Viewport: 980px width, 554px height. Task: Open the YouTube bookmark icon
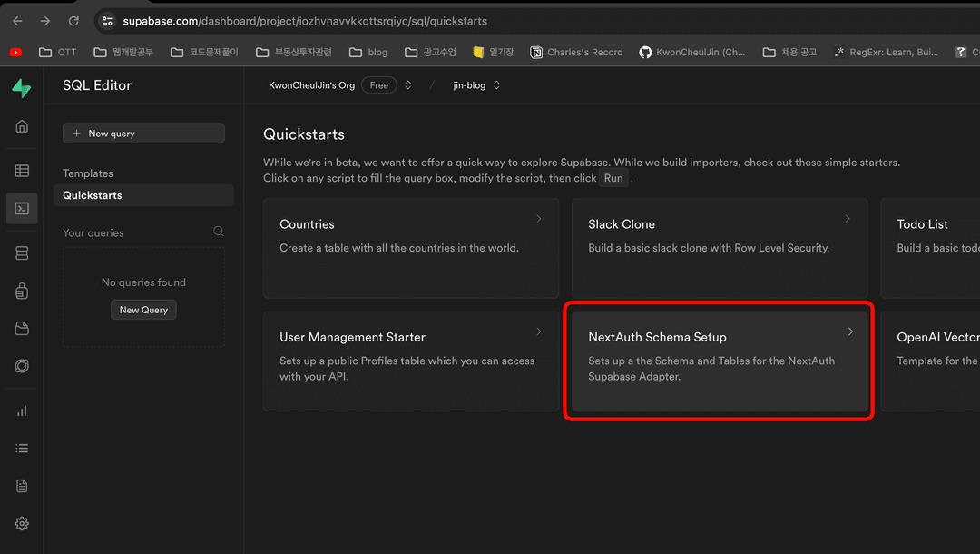[15, 52]
